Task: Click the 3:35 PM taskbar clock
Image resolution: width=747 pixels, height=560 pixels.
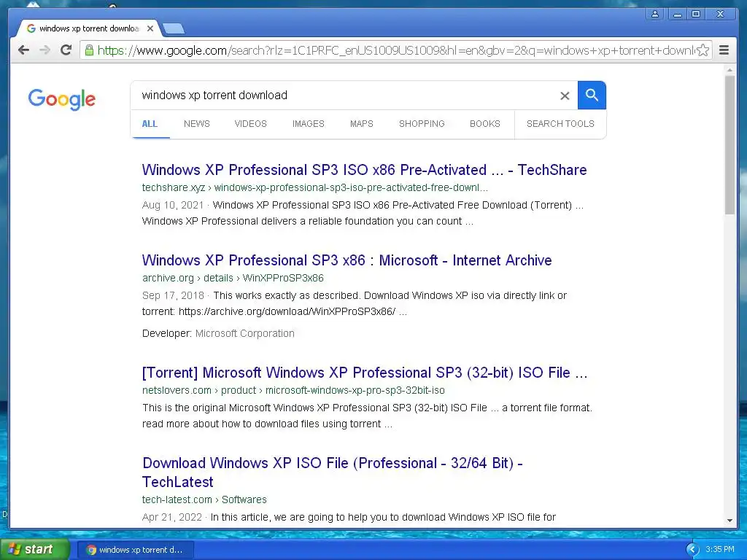Action: (720, 550)
